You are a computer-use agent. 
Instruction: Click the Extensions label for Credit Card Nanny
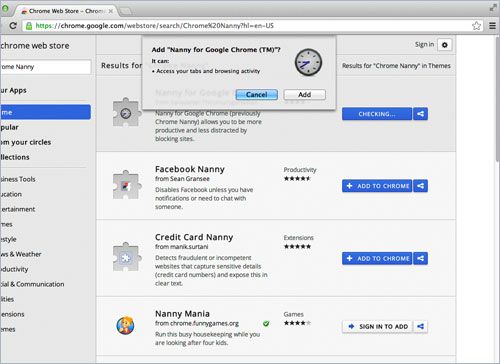[299, 238]
